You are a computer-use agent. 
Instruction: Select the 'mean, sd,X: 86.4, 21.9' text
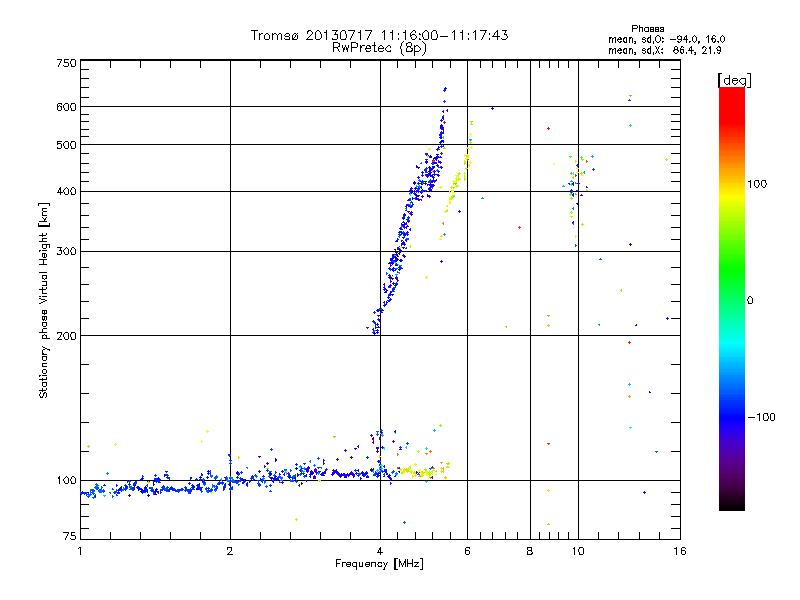click(664, 51)
